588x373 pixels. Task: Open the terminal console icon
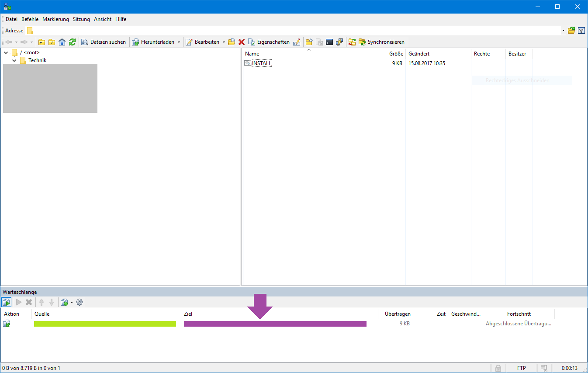click(329, 42)
